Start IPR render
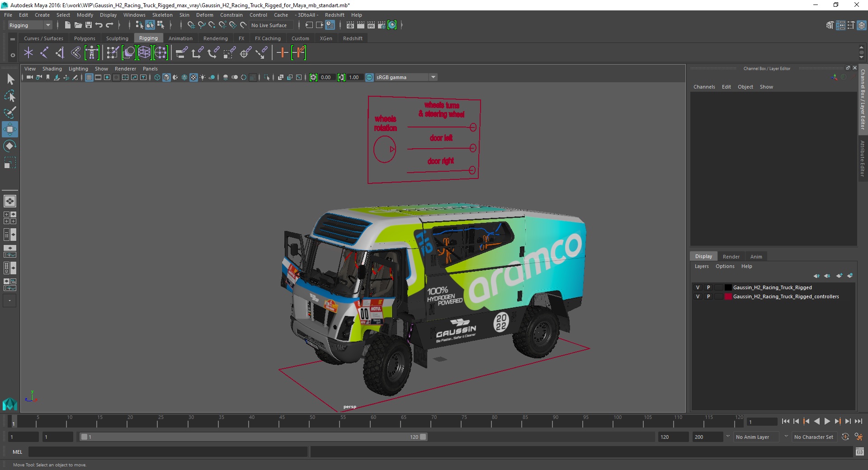Screen dimensions: 868x470 pos(371,25)
